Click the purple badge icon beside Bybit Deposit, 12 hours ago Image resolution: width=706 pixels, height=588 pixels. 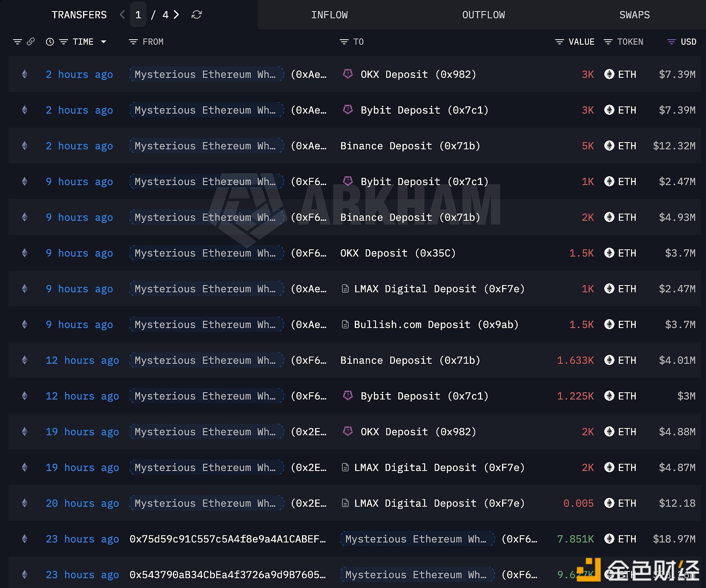(x=348, y=396)
